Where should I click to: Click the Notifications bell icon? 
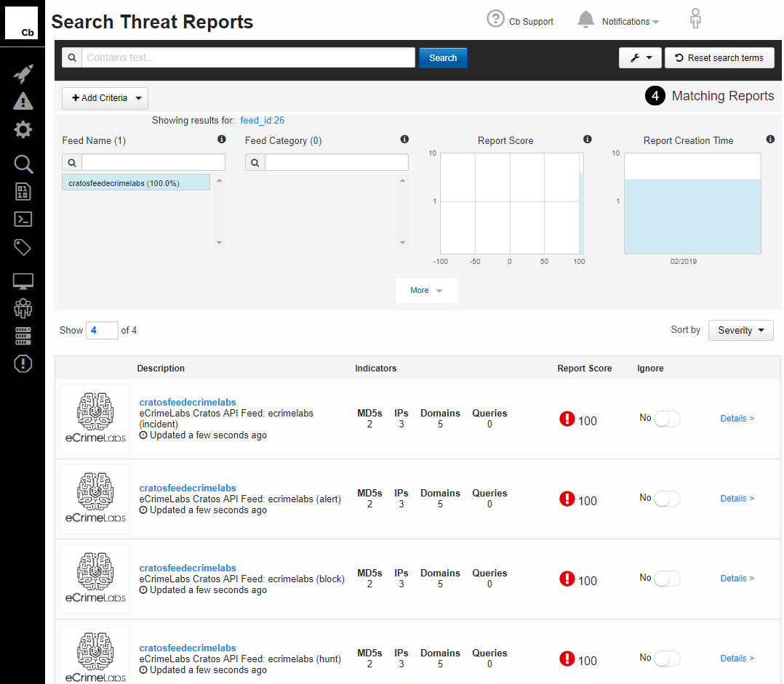coord(585,20)
